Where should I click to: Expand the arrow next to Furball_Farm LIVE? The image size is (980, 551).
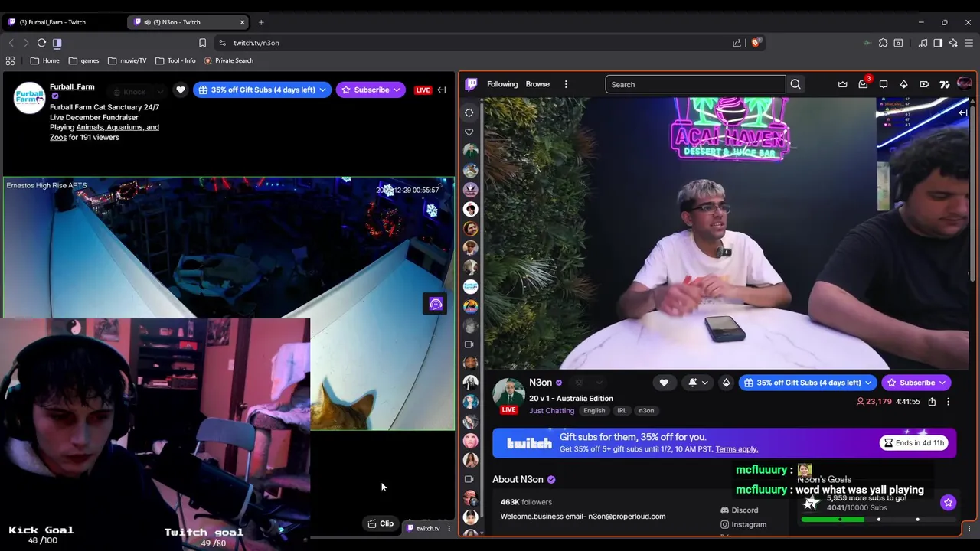click(442, 90)
